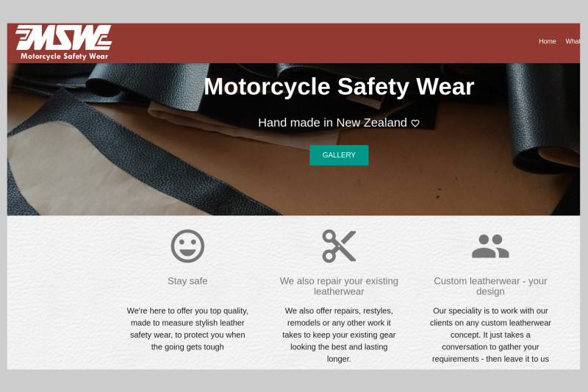Click the scissors repair icon

click(339, 246)
